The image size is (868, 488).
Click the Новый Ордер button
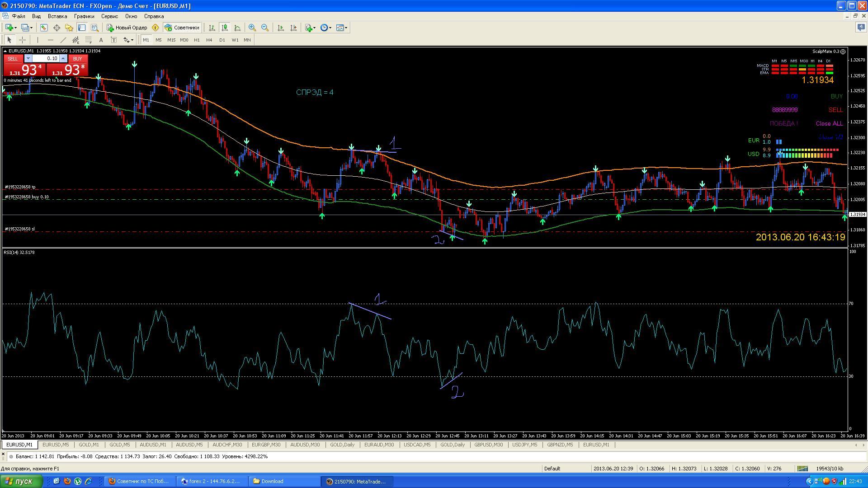[x=127, y=28]
